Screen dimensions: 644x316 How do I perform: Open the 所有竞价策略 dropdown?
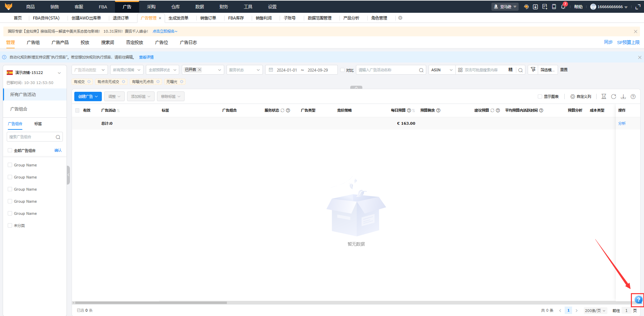click(127, 70)
